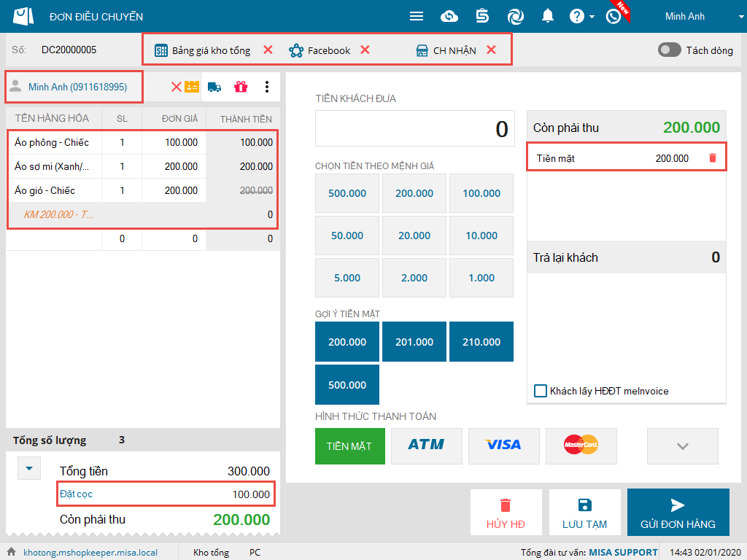Remove the Bảng giá kho tổng selection

(268, 50)
